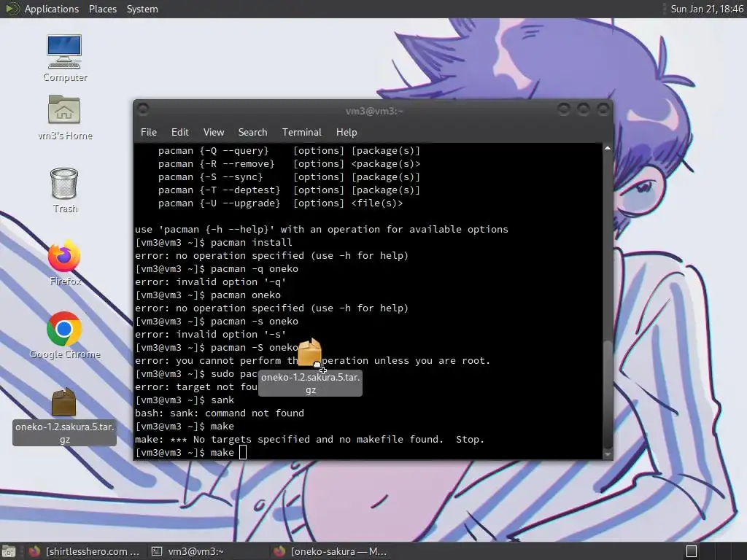
Task: Click the terminal scrollbar up arrow
Action: 608,149
